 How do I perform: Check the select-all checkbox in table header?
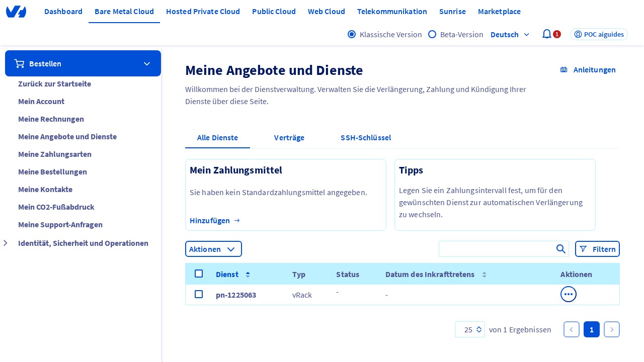coord(199,274)
